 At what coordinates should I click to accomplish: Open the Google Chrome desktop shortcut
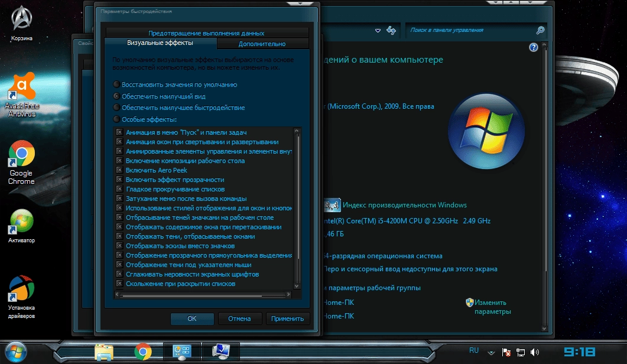tap(21, 162)
